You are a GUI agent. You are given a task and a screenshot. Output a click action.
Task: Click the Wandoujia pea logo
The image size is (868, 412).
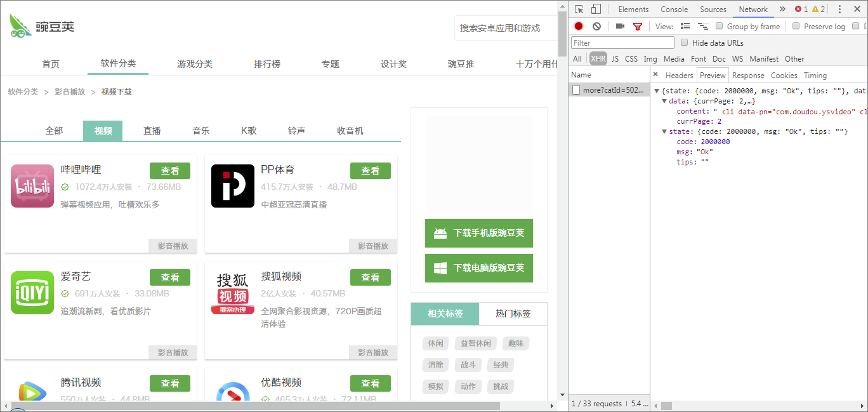click(x=43, y=25)
